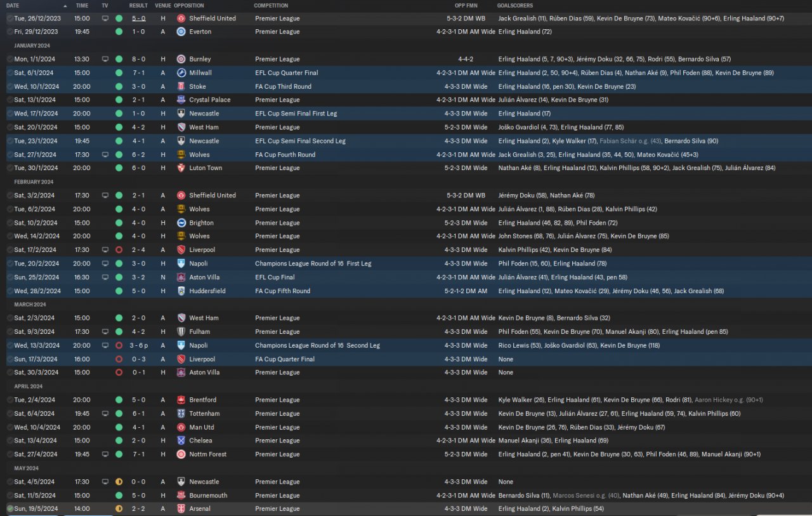Open the 0 - 0 Newcastle result

click(x=138, y=482)
